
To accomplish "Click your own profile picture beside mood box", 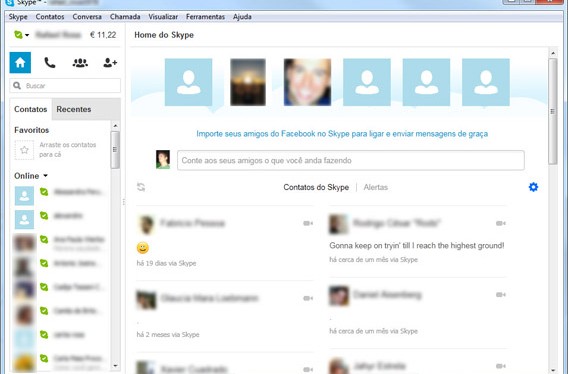I will (x=163, y=159).
